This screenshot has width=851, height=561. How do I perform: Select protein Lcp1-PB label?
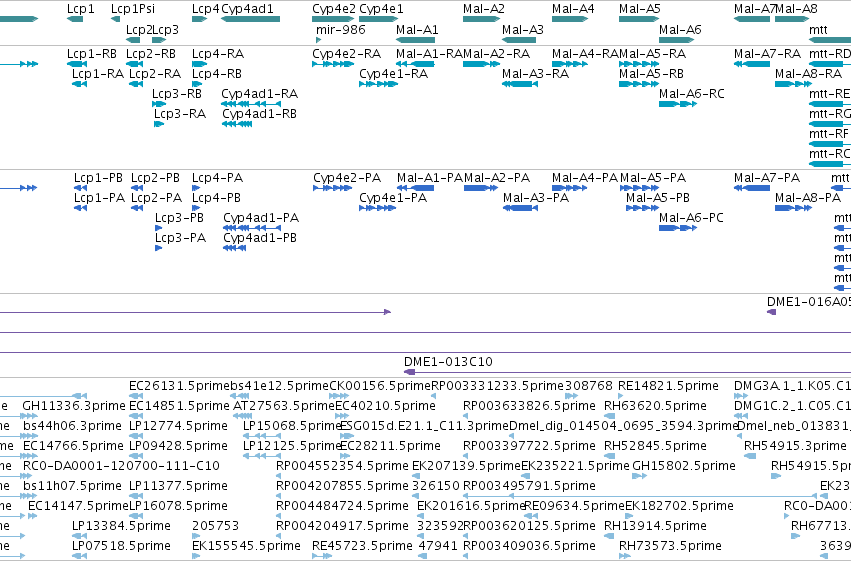click(x=98, y=178)
